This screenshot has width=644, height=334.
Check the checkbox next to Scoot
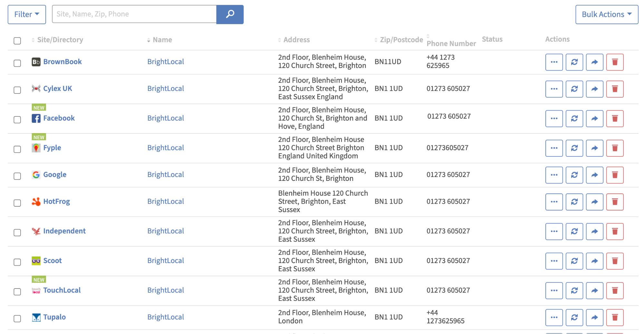coord(17,262)
